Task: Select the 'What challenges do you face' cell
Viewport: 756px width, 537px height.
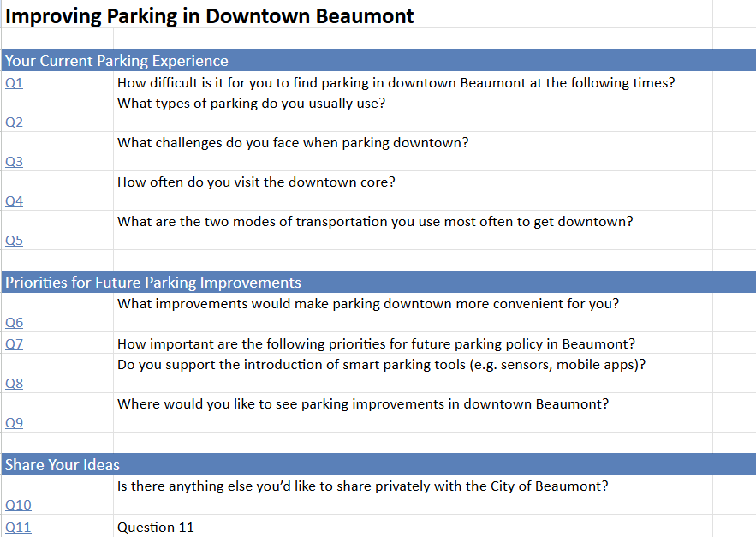Action: tap(293, 143)
